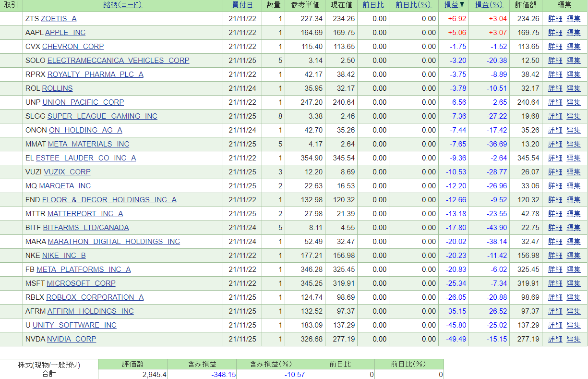Click 詳細 for UNION_PACIFIC_CORP row
The height and width of the screenshot is (379, 588).
coord(555,102)
